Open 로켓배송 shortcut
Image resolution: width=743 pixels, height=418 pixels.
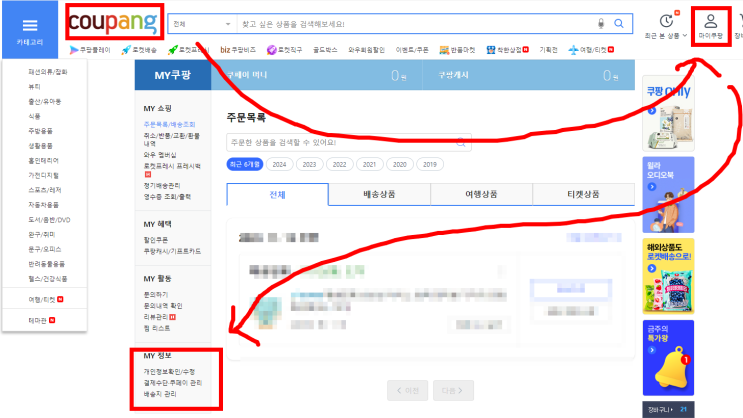click(139, 50)
